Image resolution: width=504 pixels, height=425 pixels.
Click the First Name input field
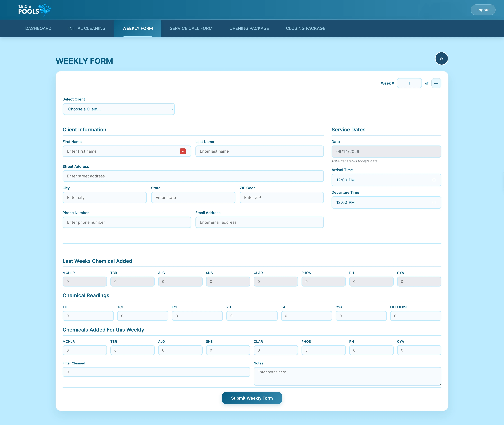click(127, 151)
